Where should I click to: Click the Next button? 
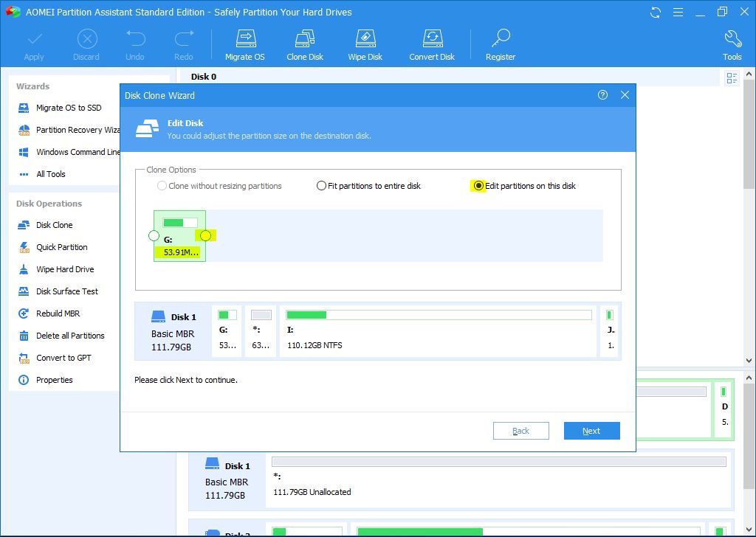coord(591,431)
